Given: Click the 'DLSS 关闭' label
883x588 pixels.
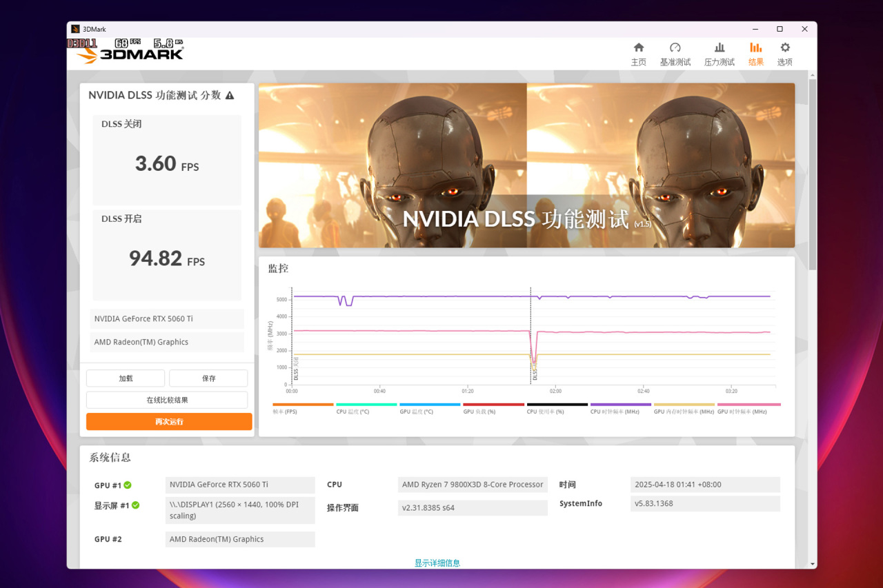Looking at the screenshot, I should pos(121,124).
